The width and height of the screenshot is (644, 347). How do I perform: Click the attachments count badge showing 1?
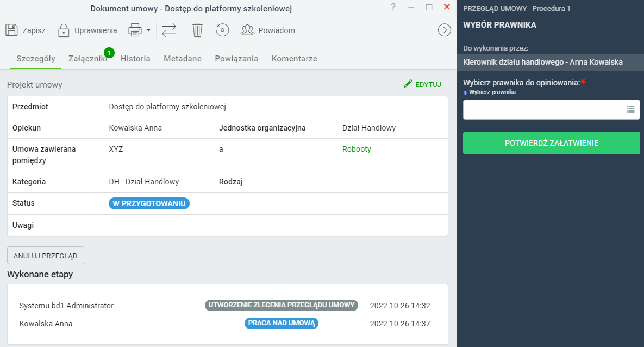point(109,53)
